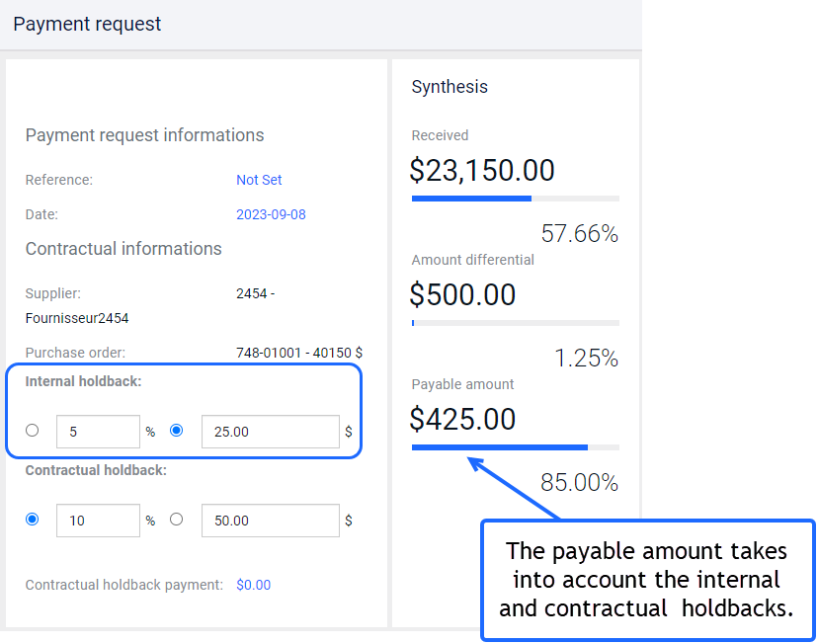The height and width of the screenshot is (644, 818).
Task: Select the contractual holdback dollar radio button
Action: tap(176, 520)
